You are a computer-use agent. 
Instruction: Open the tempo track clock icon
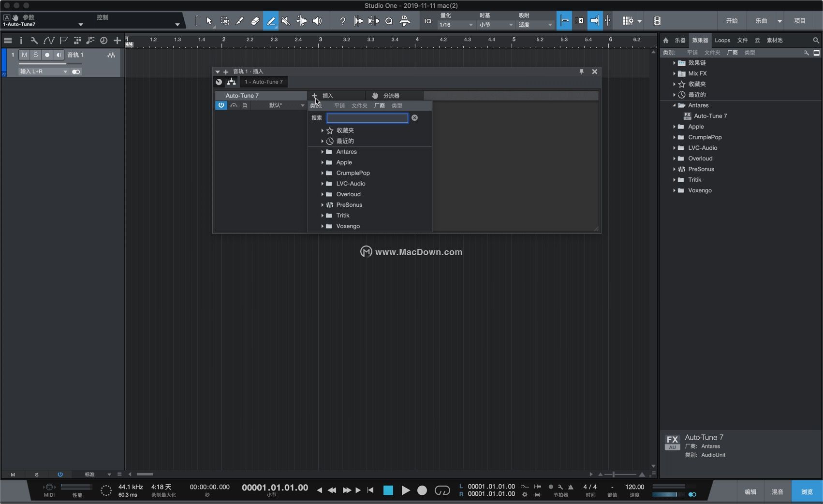[103, 41]
